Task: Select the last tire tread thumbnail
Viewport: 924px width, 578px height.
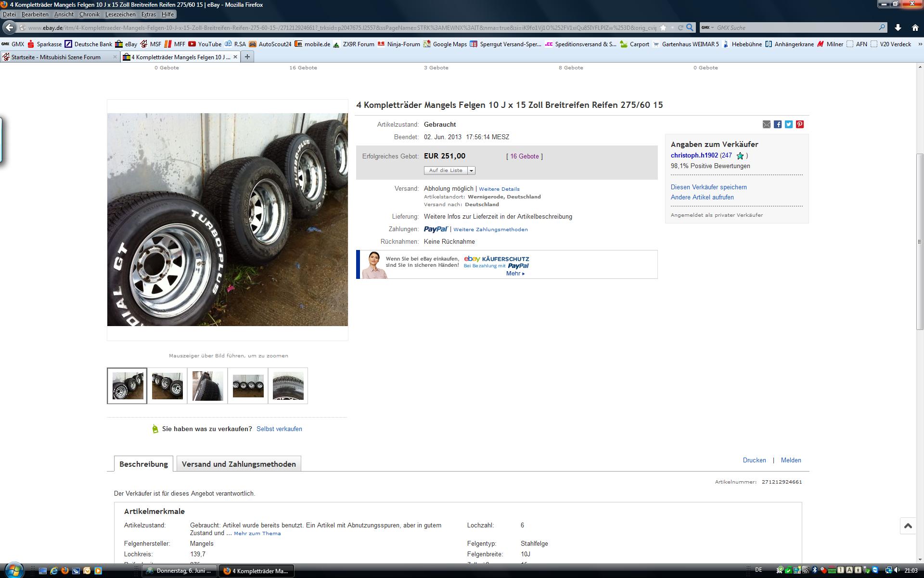Action: pyautogui.click(x=288, y=386)
